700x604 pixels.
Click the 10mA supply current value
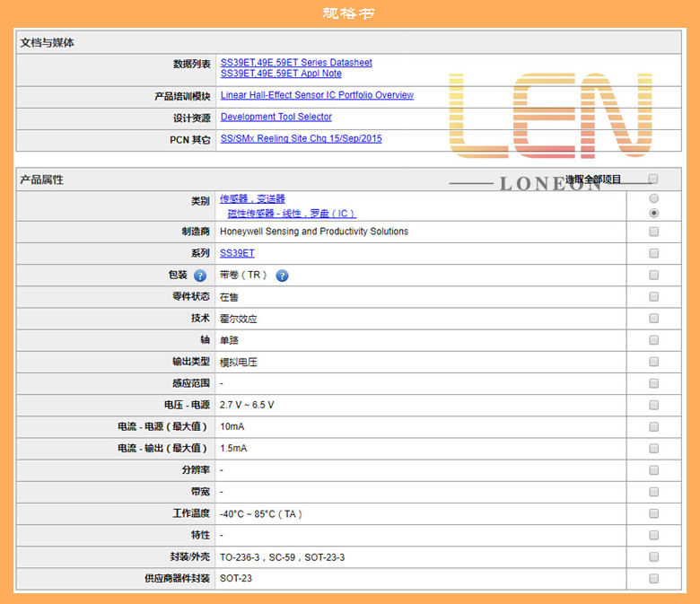[x=232, y=427]
